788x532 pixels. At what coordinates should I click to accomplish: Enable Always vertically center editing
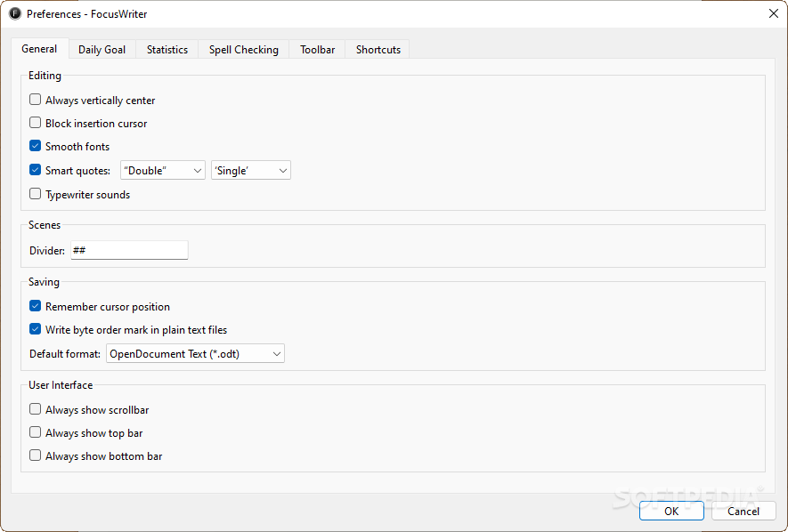[x=35, y=100]
